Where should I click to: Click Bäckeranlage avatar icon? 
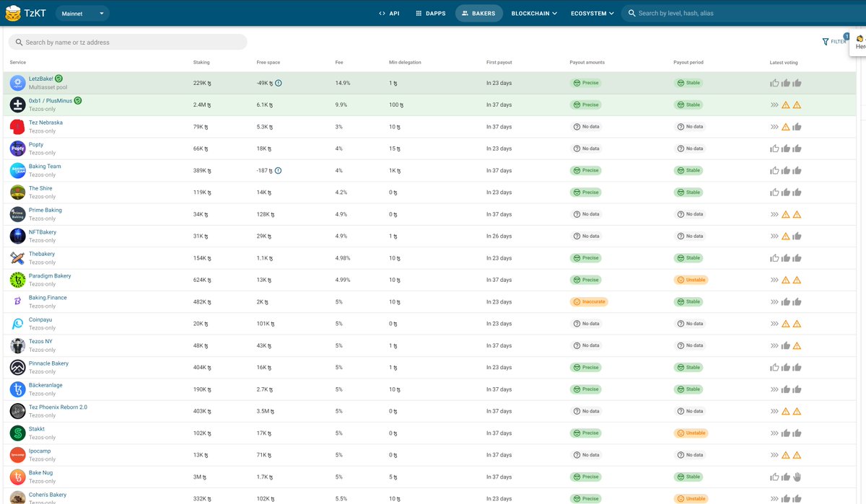(17, 389)
